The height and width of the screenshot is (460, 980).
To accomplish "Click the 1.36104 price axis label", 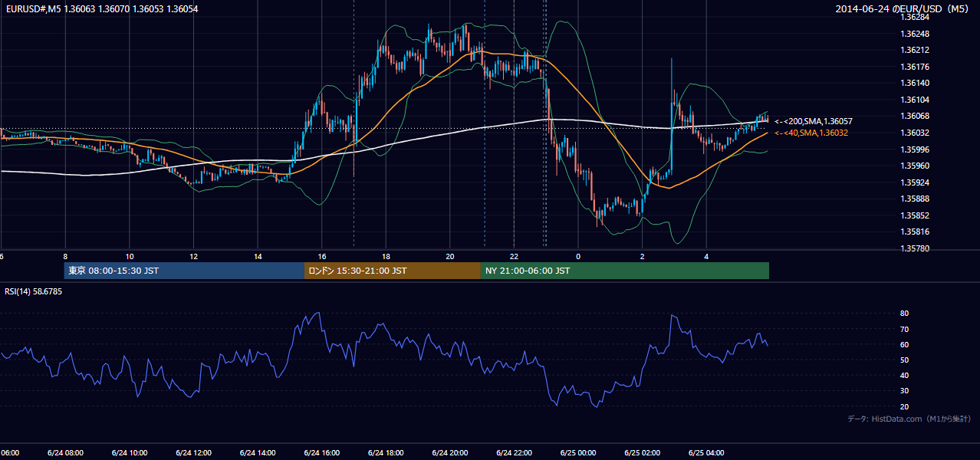I will click(x=915, y=100).
